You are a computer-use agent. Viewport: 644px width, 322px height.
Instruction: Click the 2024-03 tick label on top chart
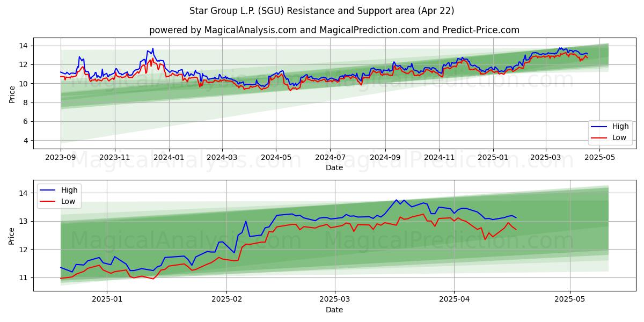[x=222, y=158]
